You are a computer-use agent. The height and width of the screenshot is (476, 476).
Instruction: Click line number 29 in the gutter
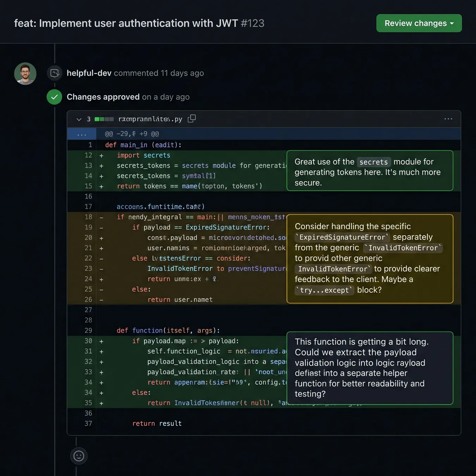point(88,330)
